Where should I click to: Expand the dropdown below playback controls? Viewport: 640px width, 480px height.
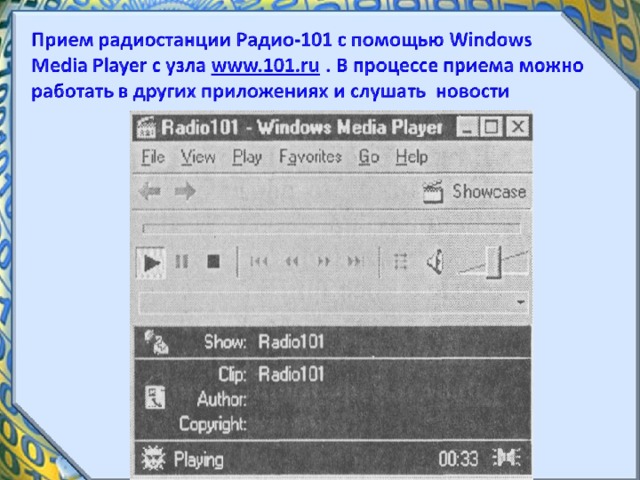521,301
